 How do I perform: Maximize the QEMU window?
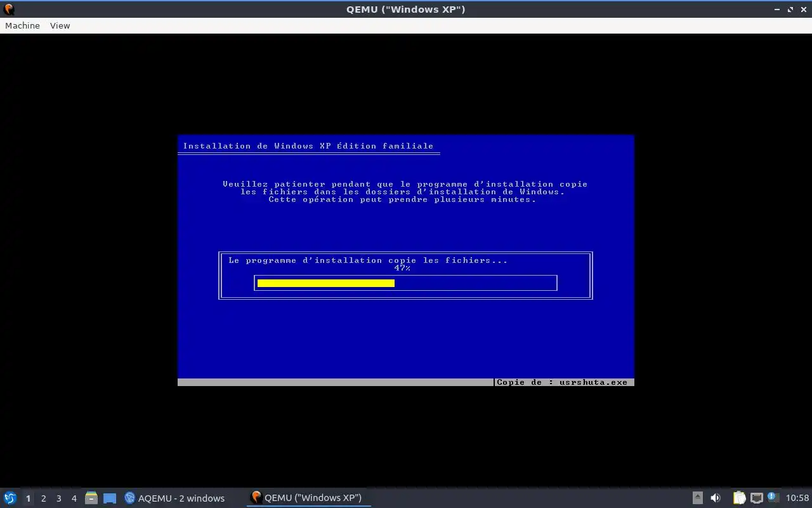790,10
